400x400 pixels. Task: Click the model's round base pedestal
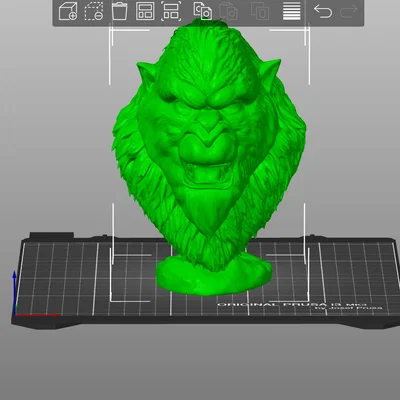[214, 277]
